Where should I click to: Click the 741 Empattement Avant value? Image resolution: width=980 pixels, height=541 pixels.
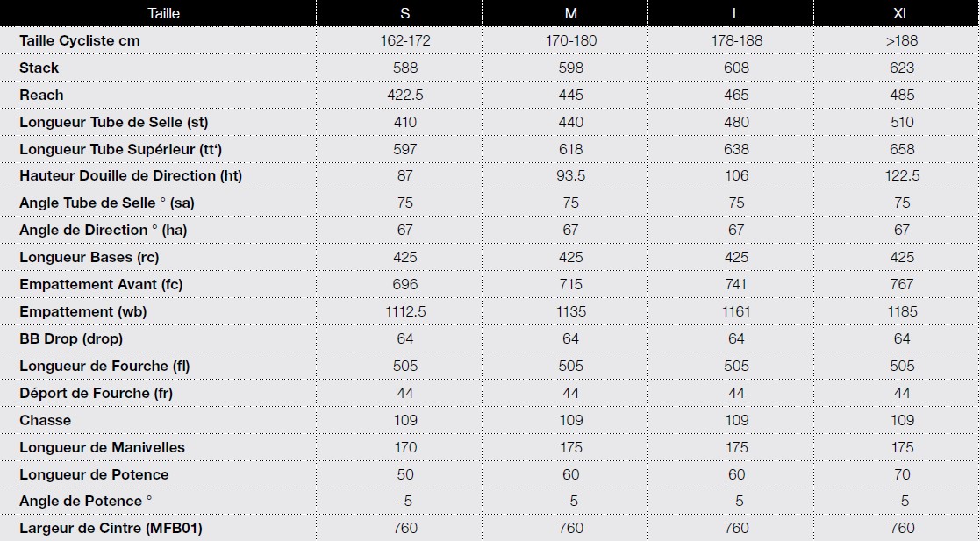click(x=736, y=284)
